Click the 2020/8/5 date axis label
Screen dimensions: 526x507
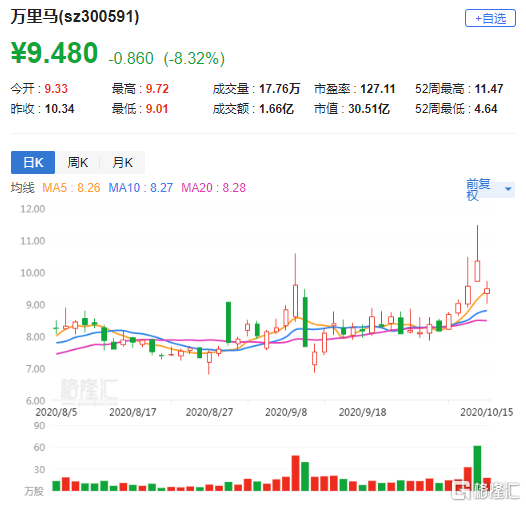56,412
